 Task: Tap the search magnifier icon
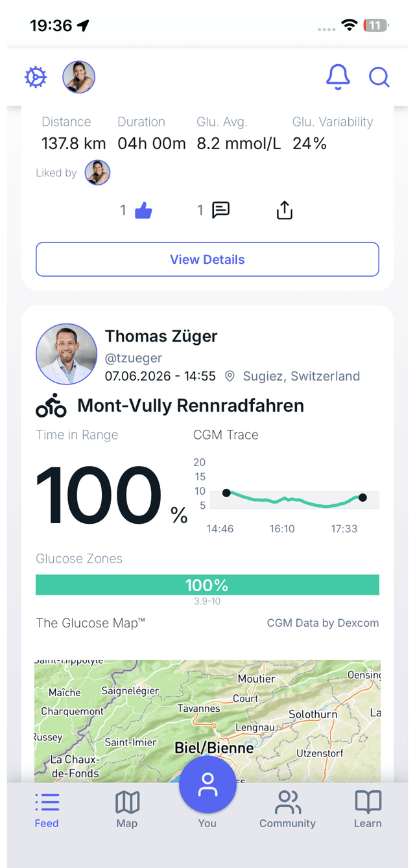tap(379, 78)
